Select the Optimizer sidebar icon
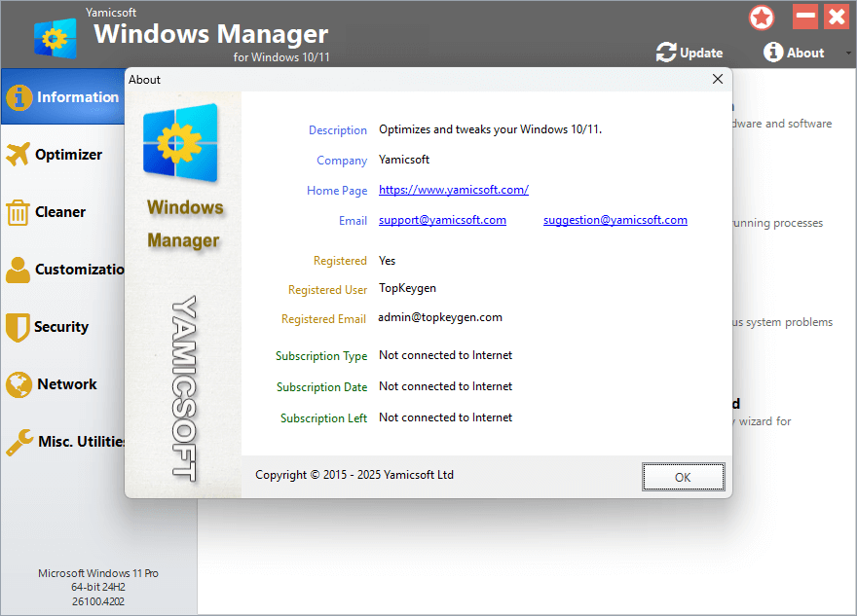 [x=19, y=154]
